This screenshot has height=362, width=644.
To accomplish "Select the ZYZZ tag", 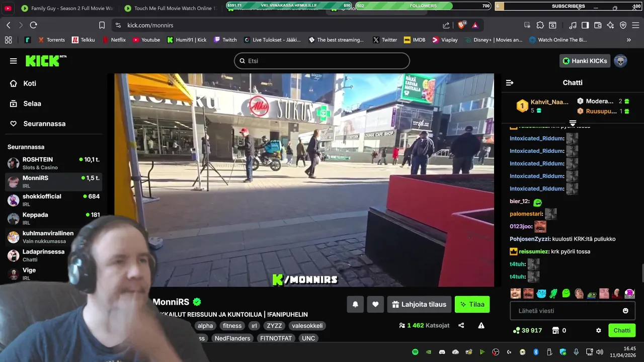I will [274, 326].
